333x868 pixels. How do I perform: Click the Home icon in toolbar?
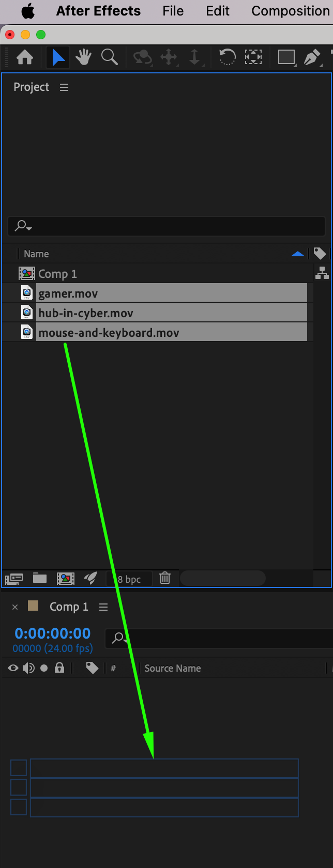coord(25,57)
